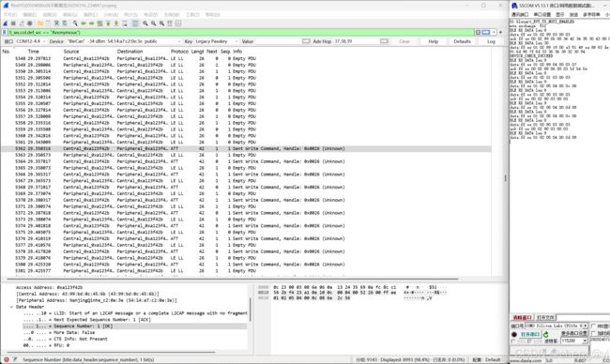Open recent display filters dropdown

coord(494,32)
